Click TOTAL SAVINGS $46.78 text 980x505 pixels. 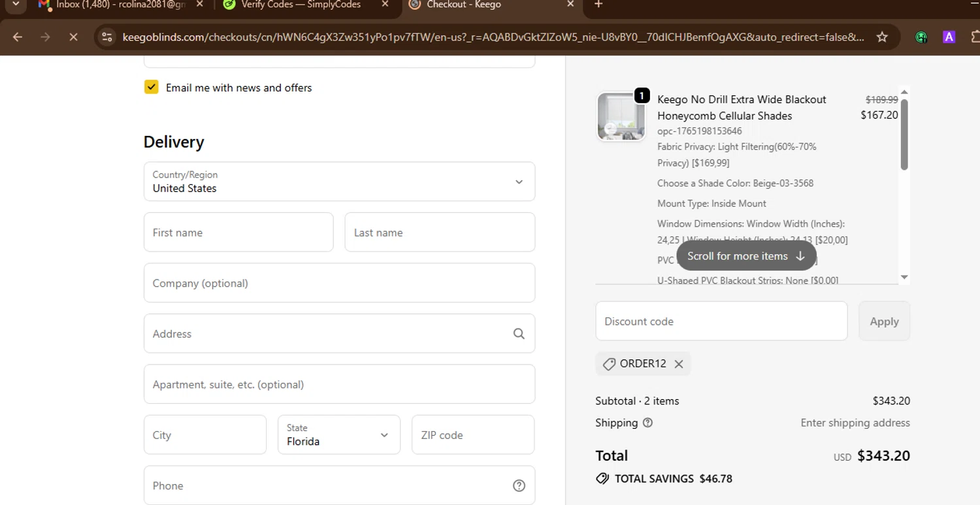tap(674, 479)
